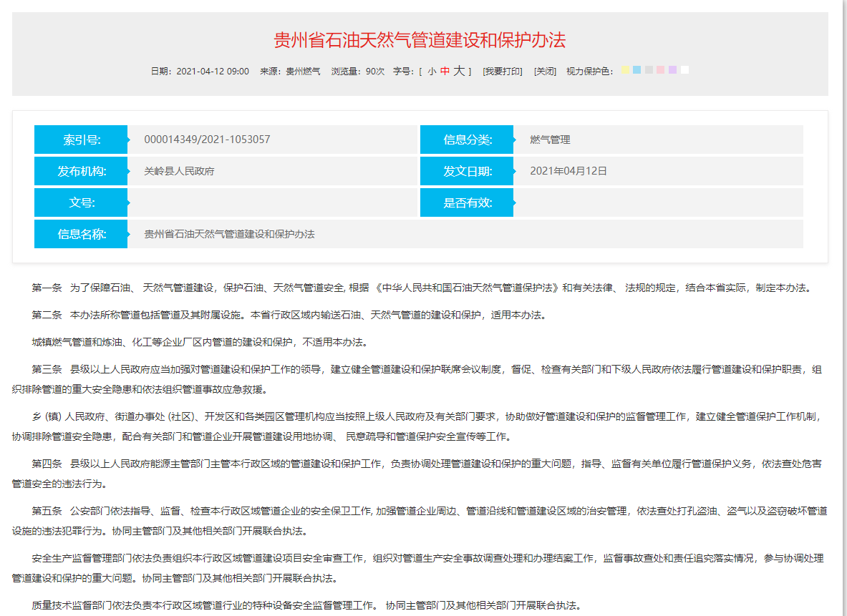
Task: Click the 燃气管理 classification value
Action: 548,139
